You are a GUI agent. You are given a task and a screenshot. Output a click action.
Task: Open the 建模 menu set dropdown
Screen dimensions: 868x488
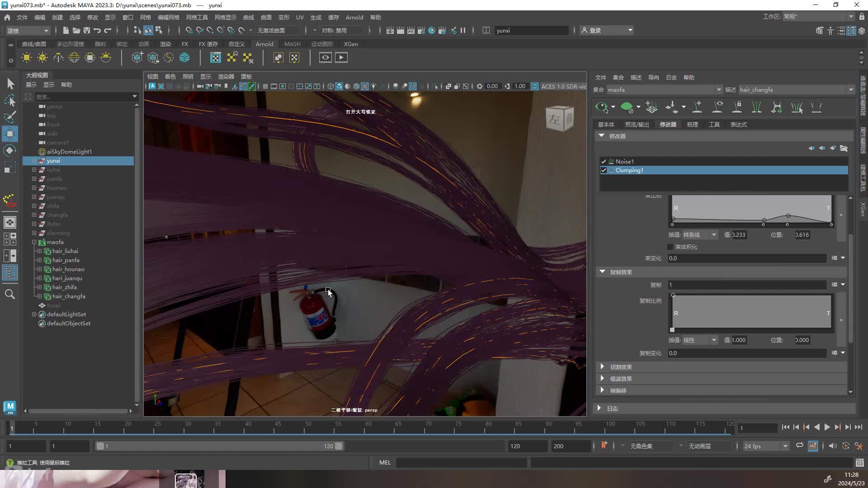pyautogui.click(x=28, y=30)
